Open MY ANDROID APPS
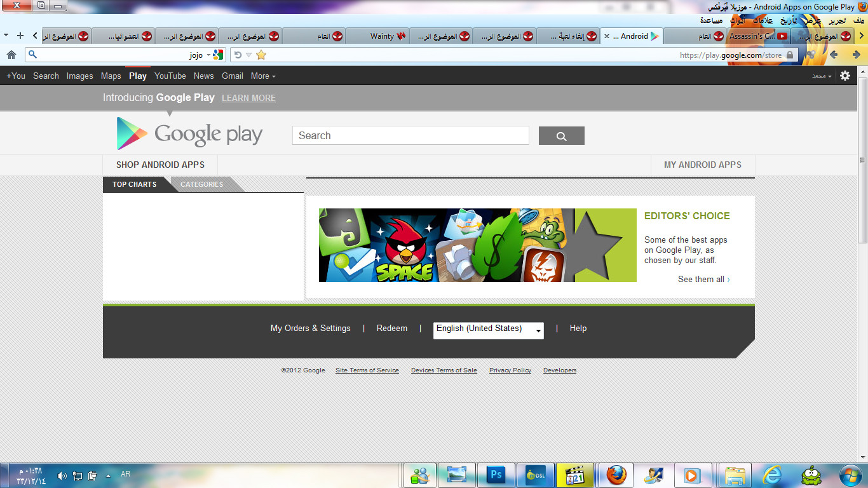The width and height of the screenshot is (868, 488). point(703,165)
